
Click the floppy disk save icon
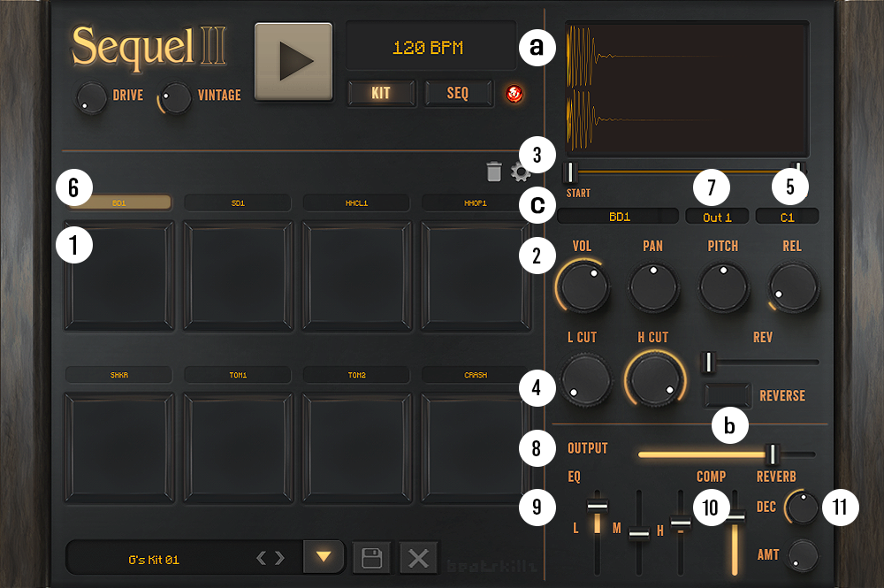(371, 558)
